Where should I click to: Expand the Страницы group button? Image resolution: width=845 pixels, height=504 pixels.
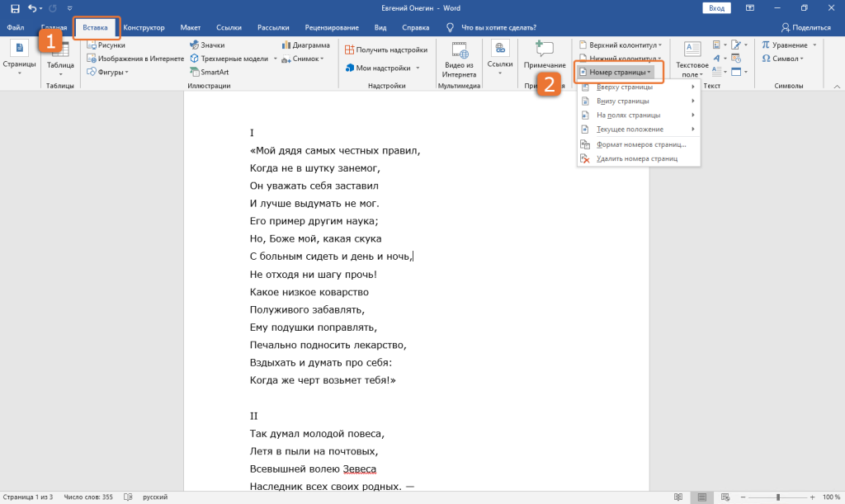(x=20, y=58)
